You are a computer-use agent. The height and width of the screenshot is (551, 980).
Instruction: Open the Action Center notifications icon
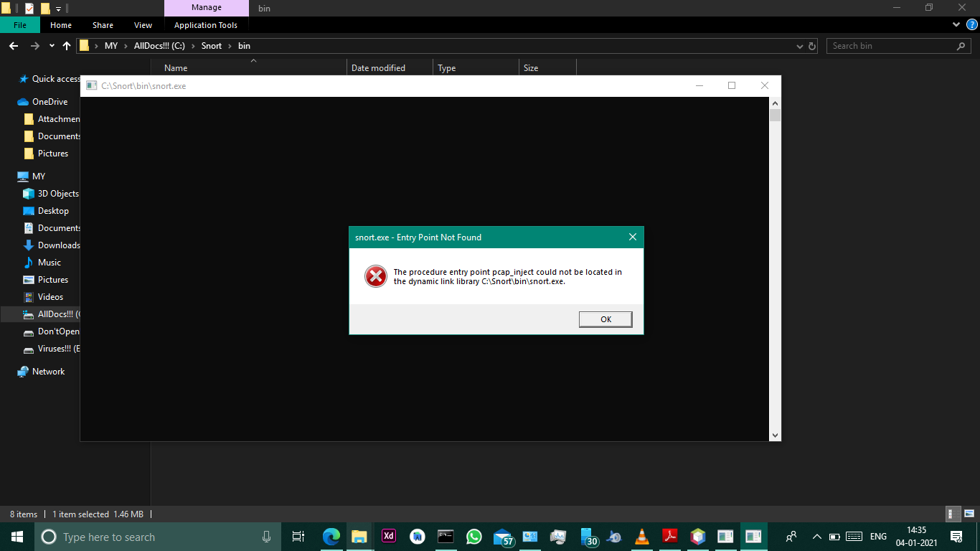[x=956, y=537]
